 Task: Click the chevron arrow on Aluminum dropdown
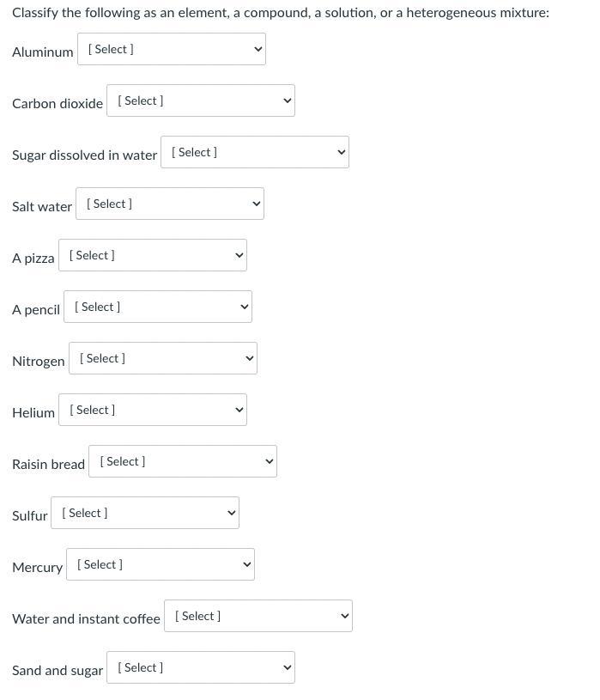pos(258,50)
